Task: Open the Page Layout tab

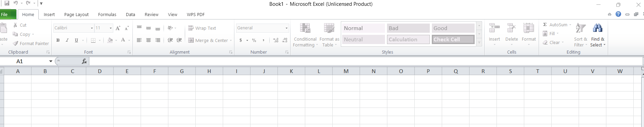Action: [76, 14]
